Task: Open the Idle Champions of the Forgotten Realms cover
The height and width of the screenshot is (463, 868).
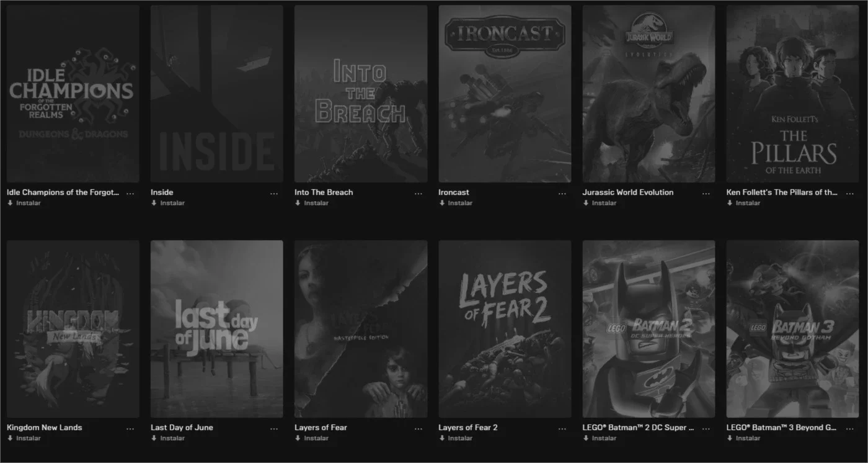Action: [x=73, y=94]
